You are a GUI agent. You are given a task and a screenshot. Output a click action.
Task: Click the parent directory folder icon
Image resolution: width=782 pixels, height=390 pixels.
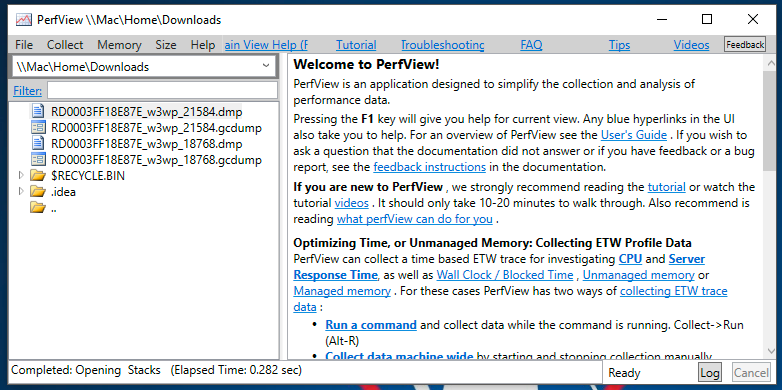click(37, 207)
